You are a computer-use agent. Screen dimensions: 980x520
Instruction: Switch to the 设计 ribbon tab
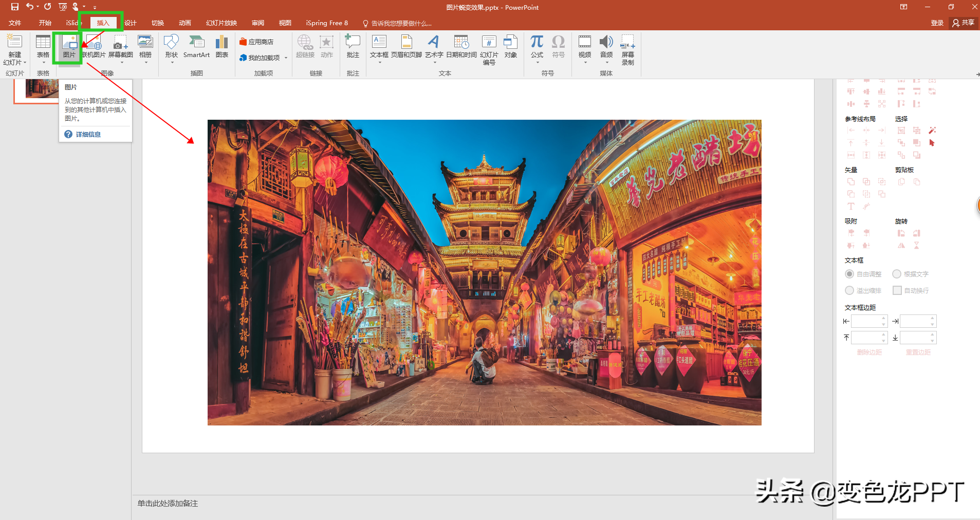(131, 23)
